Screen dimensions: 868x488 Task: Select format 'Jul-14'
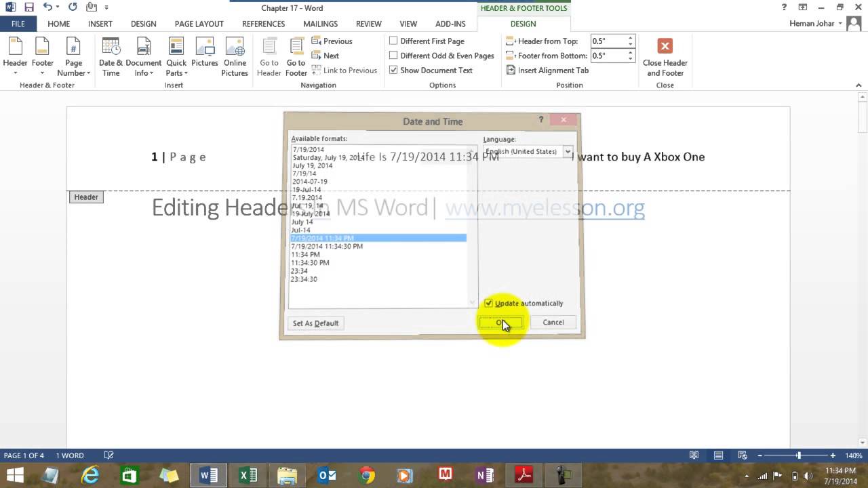pyautogui.click(x=301, y=230)
